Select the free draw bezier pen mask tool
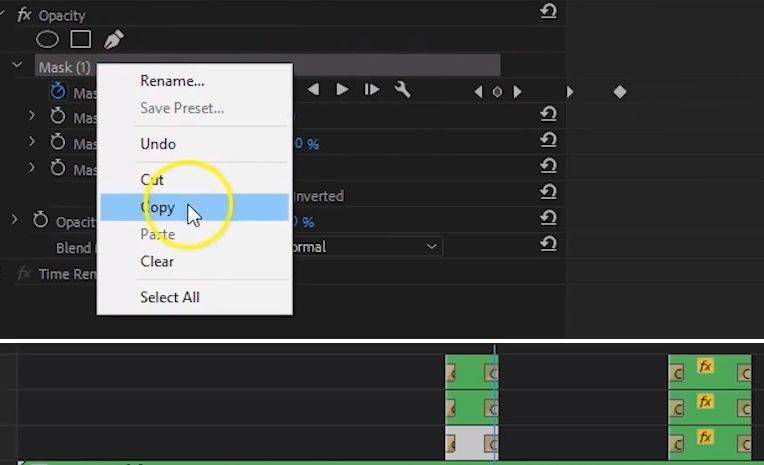Image resolution: width=764 pixels, height=465 pixels. pyautogui.click(x=113, y=40)
